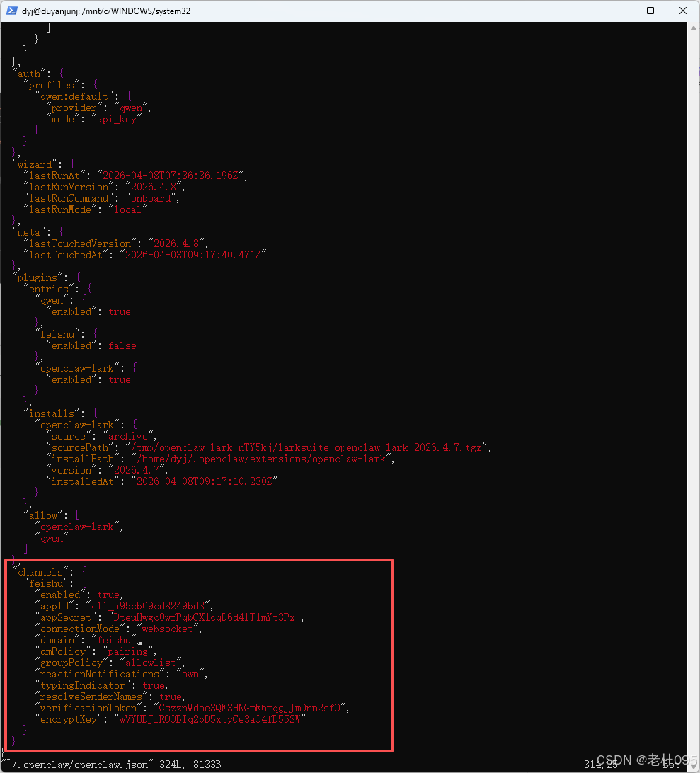Viewport: 700px width, 773px height.
Task: Click the lastTouchedVersion value
Action: point(176,244)
